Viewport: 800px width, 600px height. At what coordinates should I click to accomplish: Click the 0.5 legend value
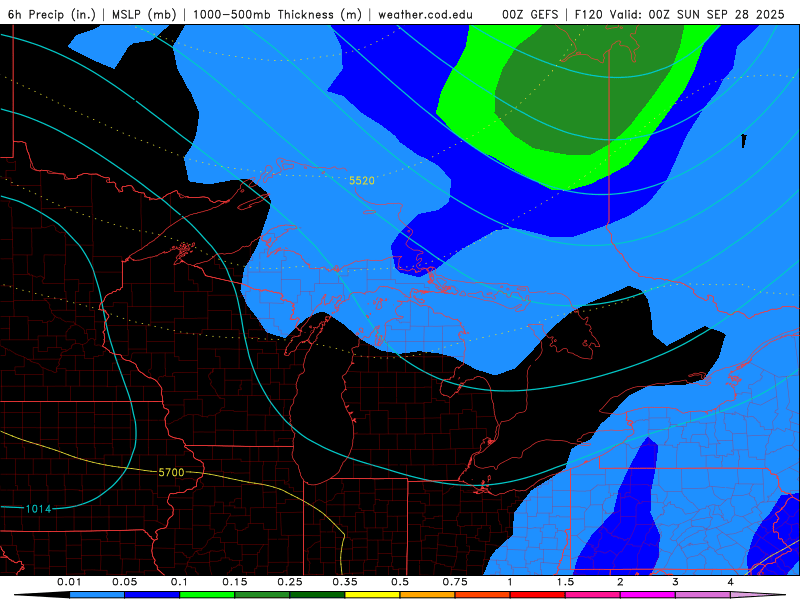(x=400, y=582)
